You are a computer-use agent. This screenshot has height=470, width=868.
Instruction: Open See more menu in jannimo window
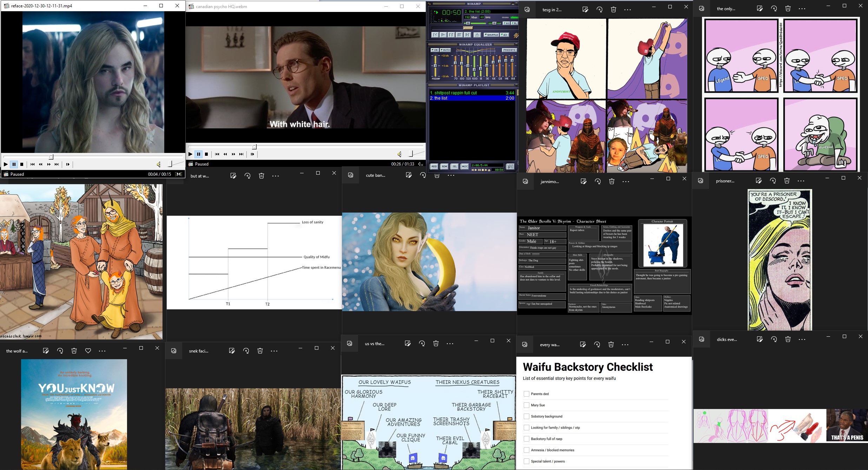(x=626, y=181)
